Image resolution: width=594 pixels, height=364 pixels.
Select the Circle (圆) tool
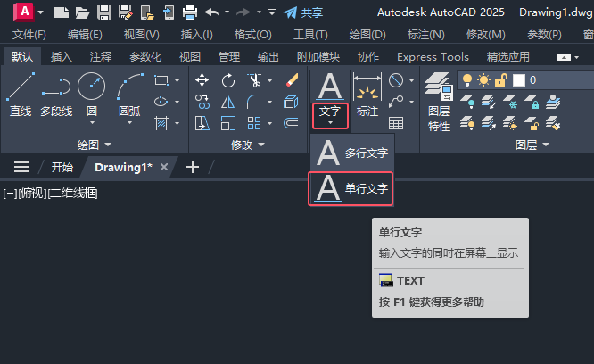click(x=91, y=86)
